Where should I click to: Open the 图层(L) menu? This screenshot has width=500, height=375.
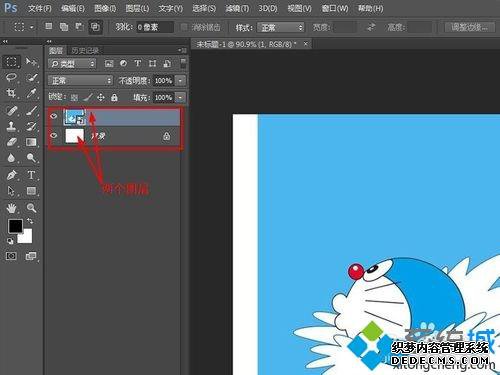click(137, 8)
